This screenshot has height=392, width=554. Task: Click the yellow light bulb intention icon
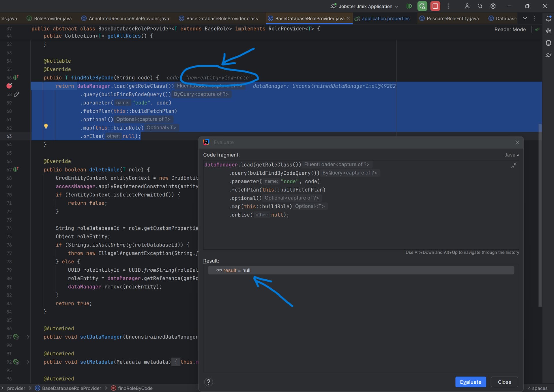pyautogui.click(x=46, y=126)
